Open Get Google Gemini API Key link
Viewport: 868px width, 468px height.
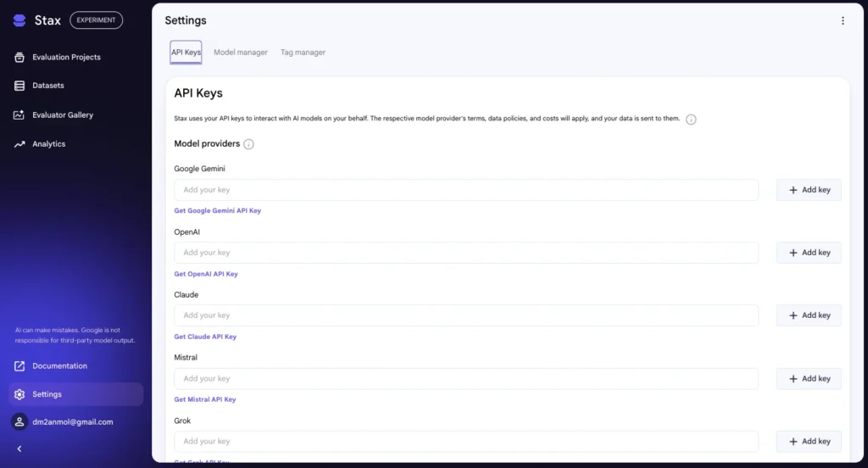pyautogui.click(x=218, y=211)
